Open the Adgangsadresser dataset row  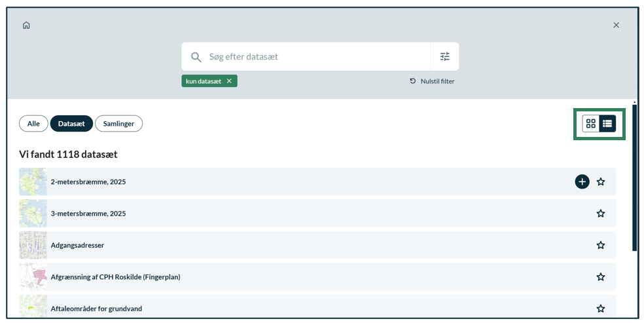(317, 245)
